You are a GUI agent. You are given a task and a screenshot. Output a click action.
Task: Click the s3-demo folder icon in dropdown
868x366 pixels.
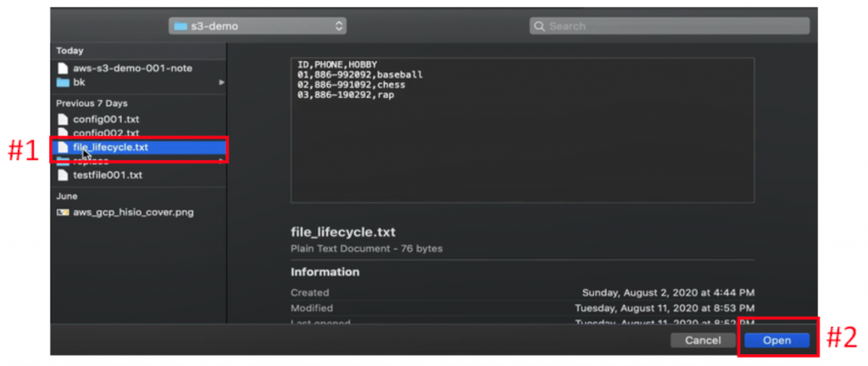181,26
